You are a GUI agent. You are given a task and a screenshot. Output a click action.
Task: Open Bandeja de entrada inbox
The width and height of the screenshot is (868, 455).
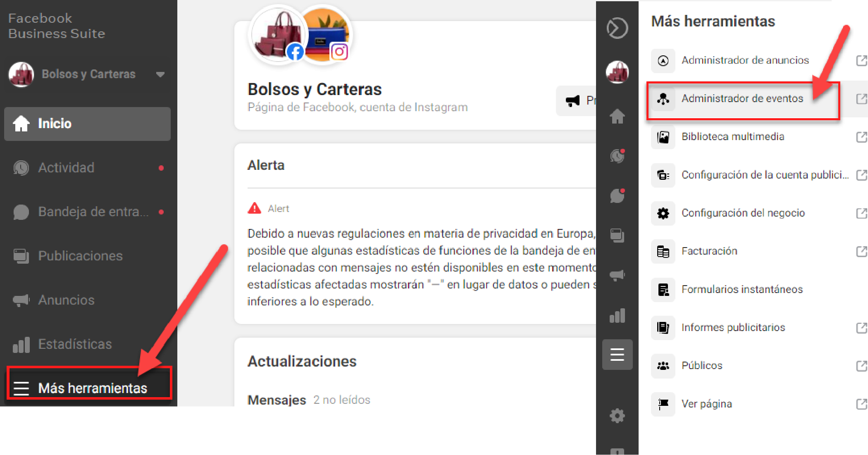coord(93,212)
